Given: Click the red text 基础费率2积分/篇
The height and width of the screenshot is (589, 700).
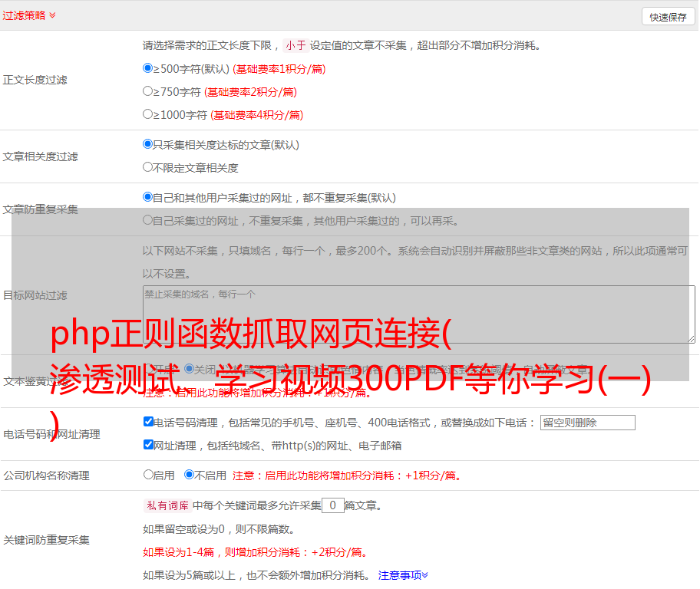Looking at the screenshot, I should pyautogui.click(x=250, y=92).
